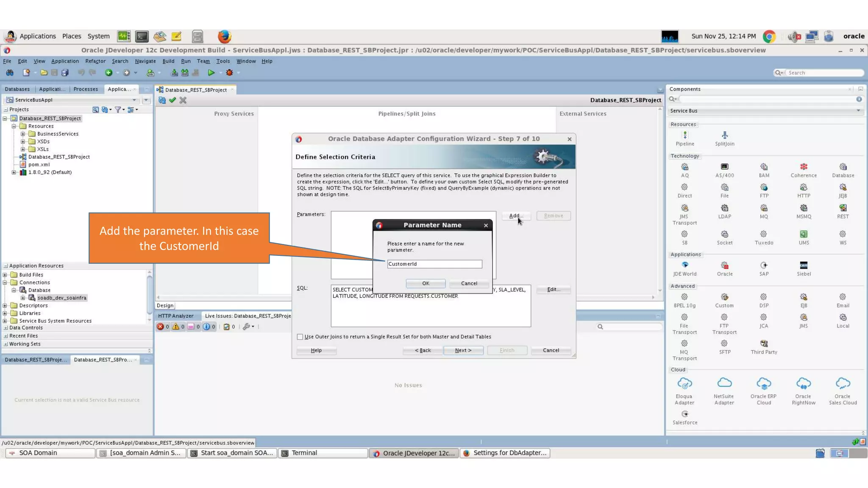Viewport: 868px width, 488px height.
Task: Switch to the Databases tab
Action: click(17, 89)
